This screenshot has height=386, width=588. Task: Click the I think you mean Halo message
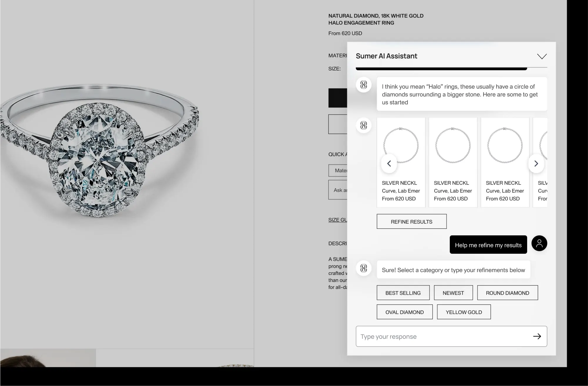[x=462, y=94]
